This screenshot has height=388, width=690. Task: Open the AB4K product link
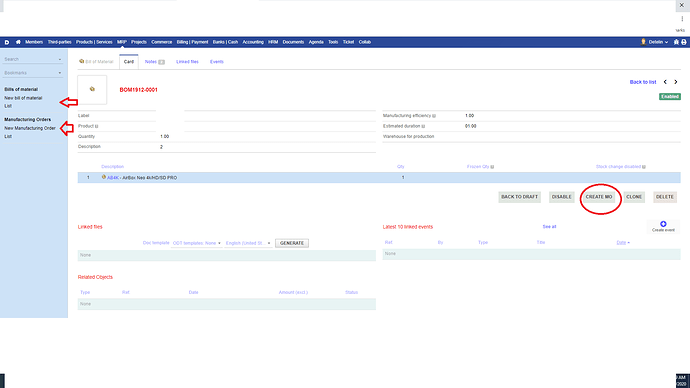(x=113, y=178)
